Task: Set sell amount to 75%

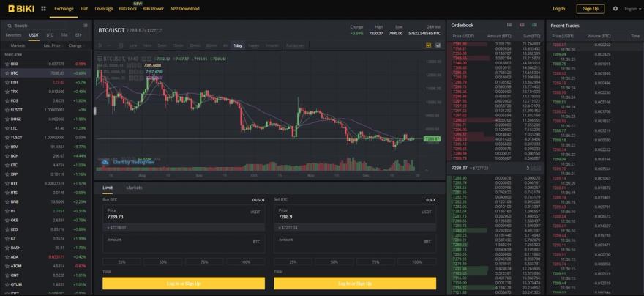Action: coord(375,262)
